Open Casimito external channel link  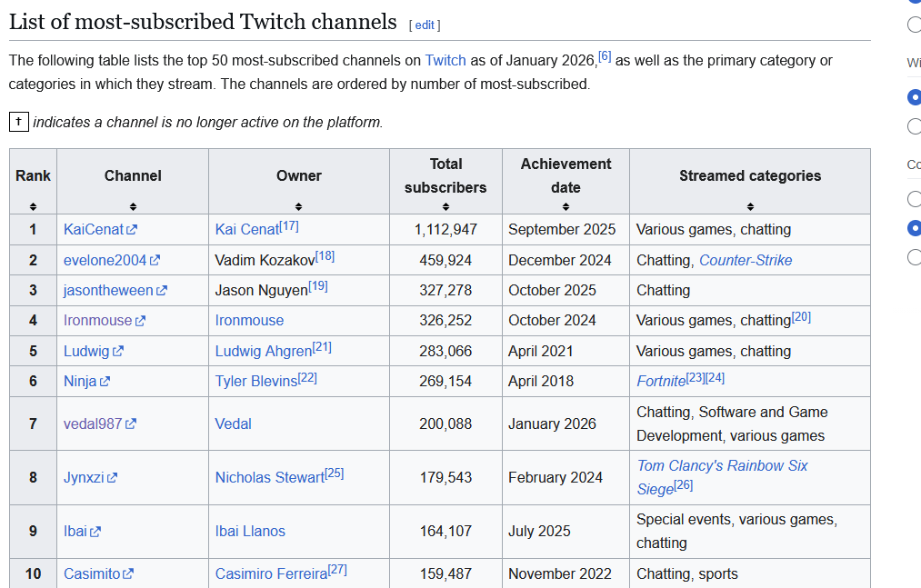pyautogui.click(x=99, y=573)
